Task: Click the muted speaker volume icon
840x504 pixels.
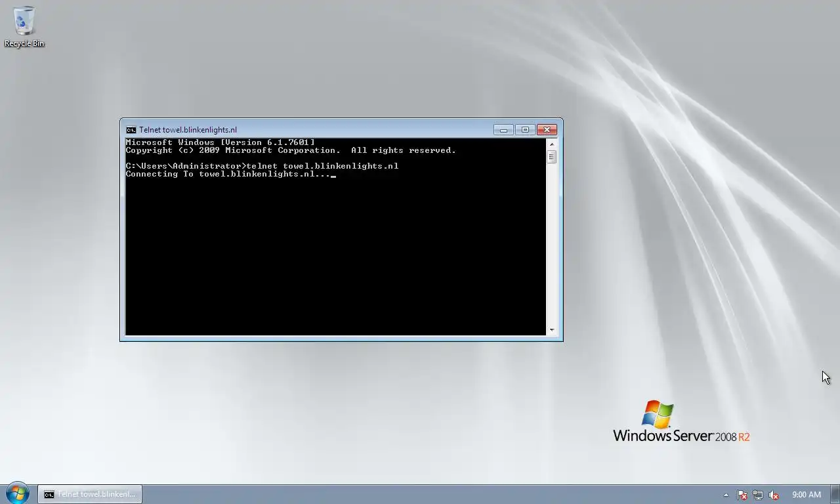Action: (774, 495)
